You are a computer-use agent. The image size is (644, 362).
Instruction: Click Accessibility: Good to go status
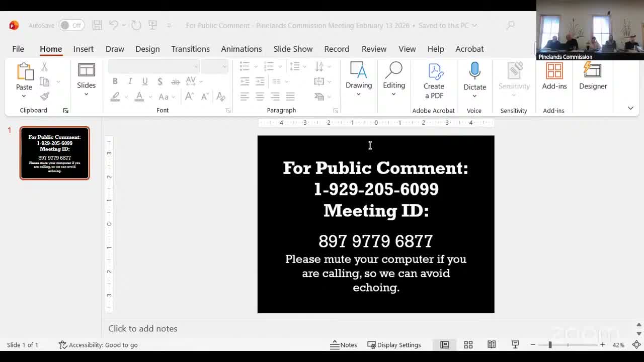[x=98, y=345]
